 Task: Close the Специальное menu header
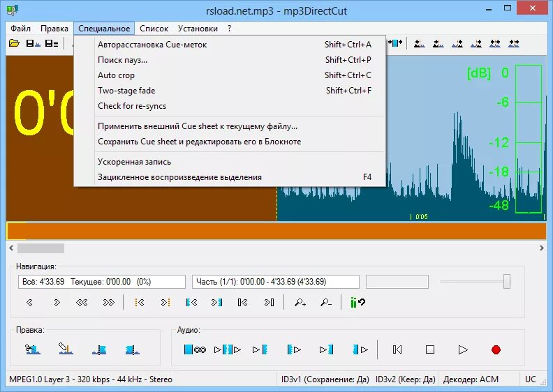[104, 29]
